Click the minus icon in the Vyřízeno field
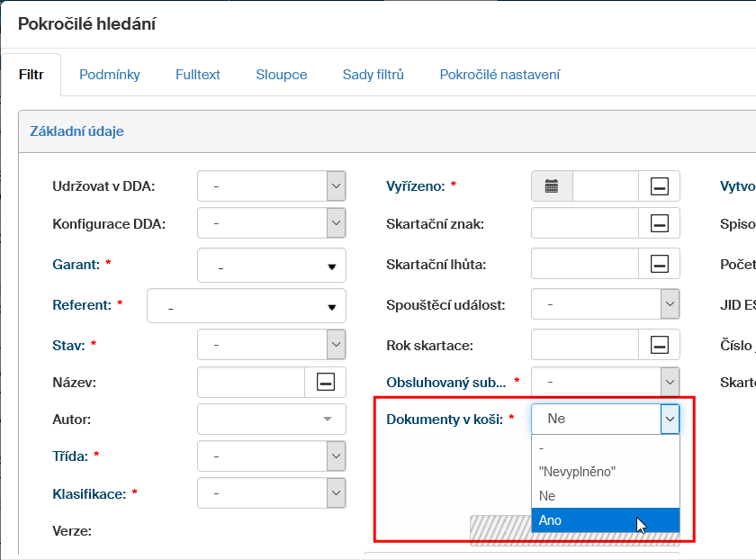 pyautogui.click(x=660, y=186)
